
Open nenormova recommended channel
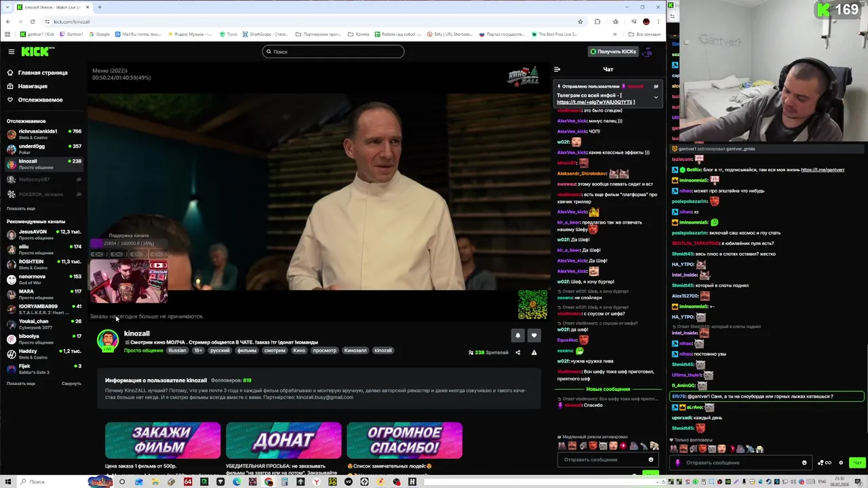tap(43, 279)
